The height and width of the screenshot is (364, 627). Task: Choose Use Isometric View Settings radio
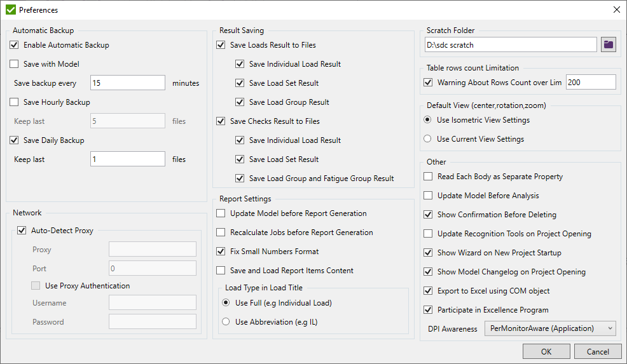point(428,120)
